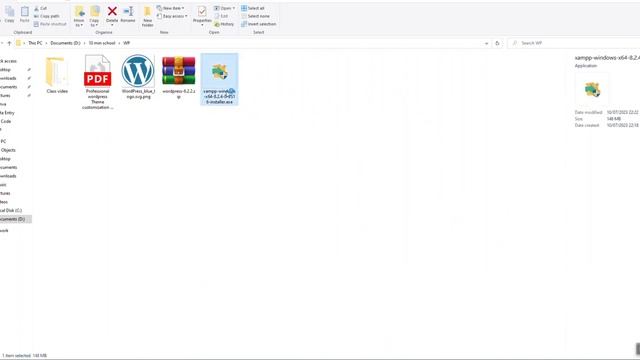640x360 pixels.
Task: Click 10 min school in breadcrumb
Action: pos(102,43)
